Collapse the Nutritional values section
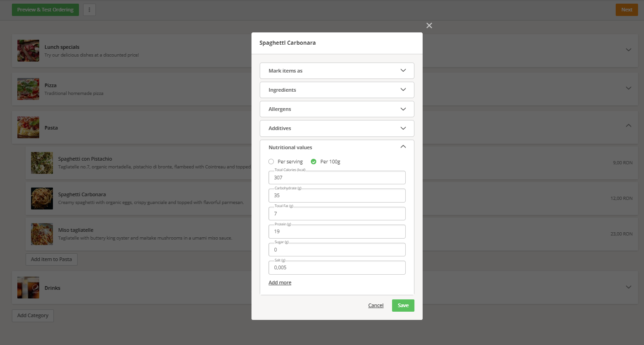Image resolution: width=644 pixels, height=345 pixels. click(x=403, y=146)
